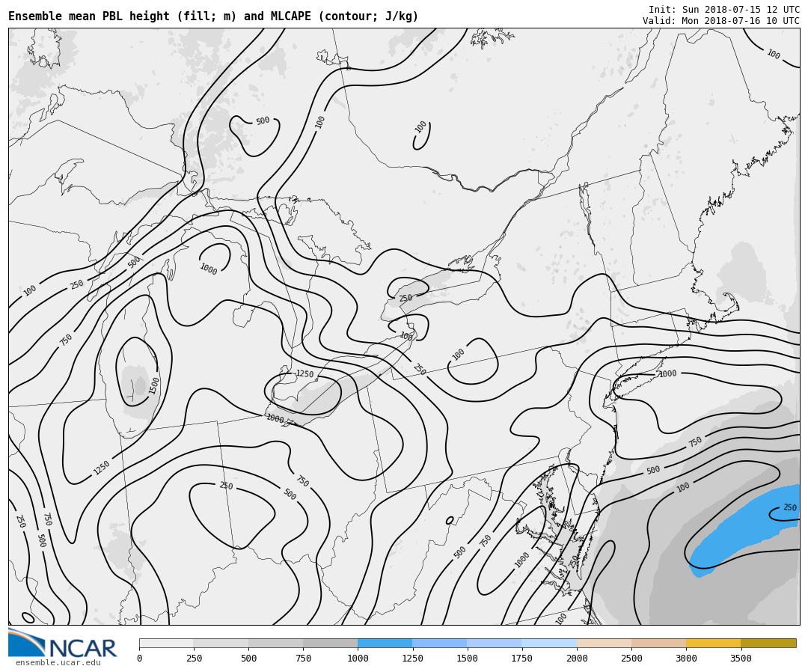Image resolution: width=808 pixels, height=672 pixels.
Task: Click the colorbar tick label '3500'
Action: click(x=741, y=658)
